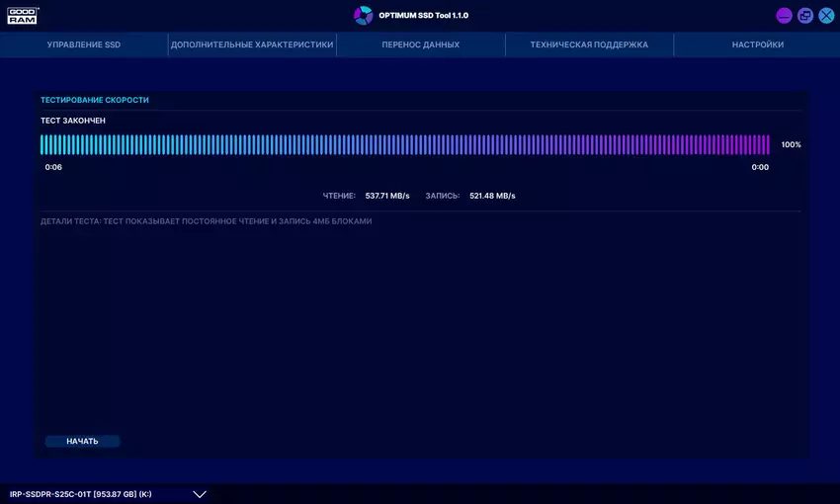
Task: Click the restore window icon
Action: (805, 16)
